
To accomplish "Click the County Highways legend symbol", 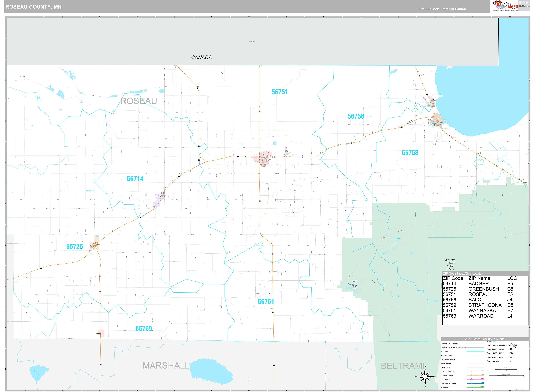I will [476, 371].
